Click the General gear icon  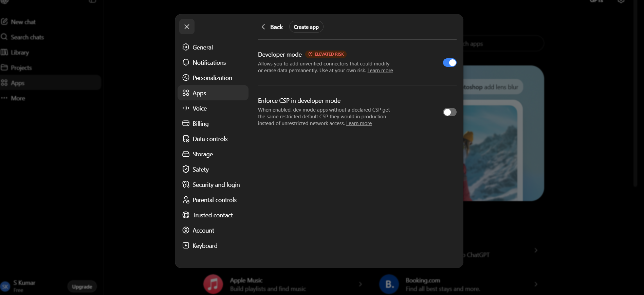(186, 47)
